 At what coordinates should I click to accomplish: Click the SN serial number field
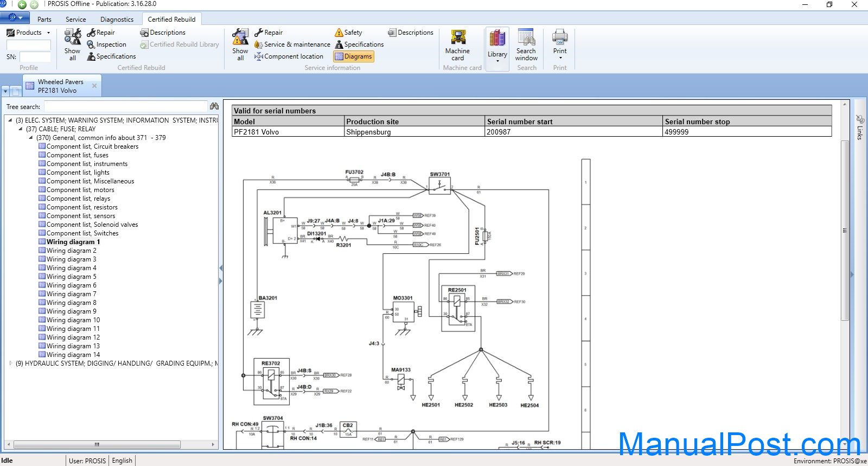35,56
